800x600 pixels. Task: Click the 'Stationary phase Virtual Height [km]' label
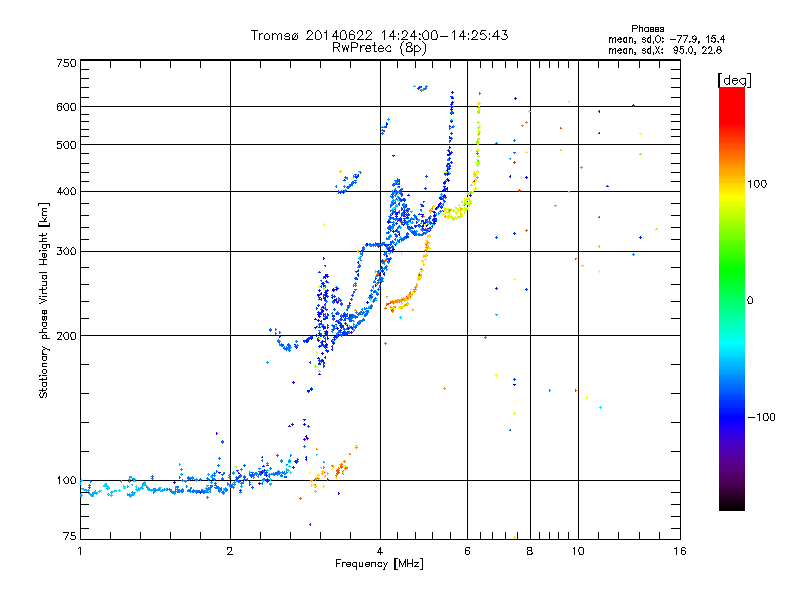tap(44, 301)
